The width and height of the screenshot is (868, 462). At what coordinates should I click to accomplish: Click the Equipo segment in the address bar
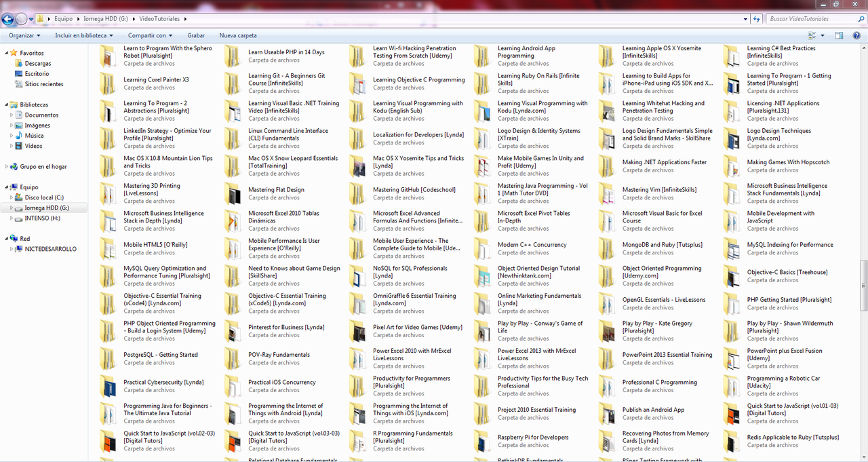(x=63, y=19)
